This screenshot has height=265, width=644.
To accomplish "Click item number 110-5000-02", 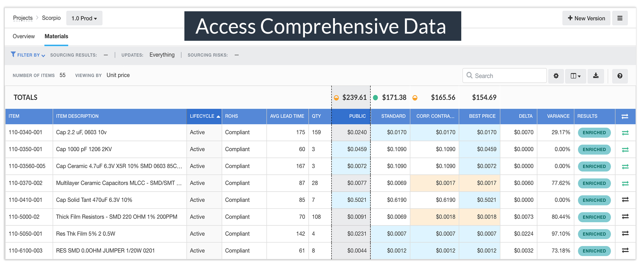I will (x=24, y=217).
